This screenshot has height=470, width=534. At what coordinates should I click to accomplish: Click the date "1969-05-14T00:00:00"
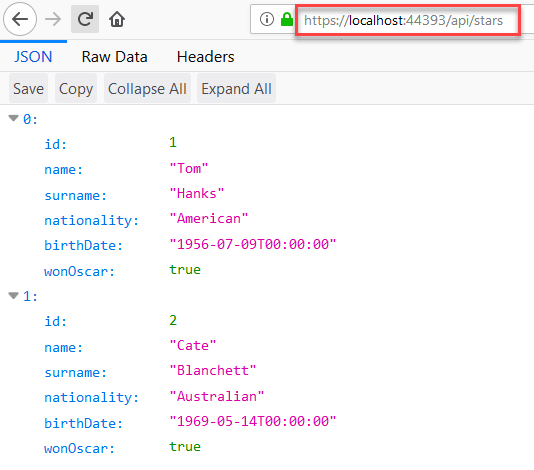click(253, 421)
